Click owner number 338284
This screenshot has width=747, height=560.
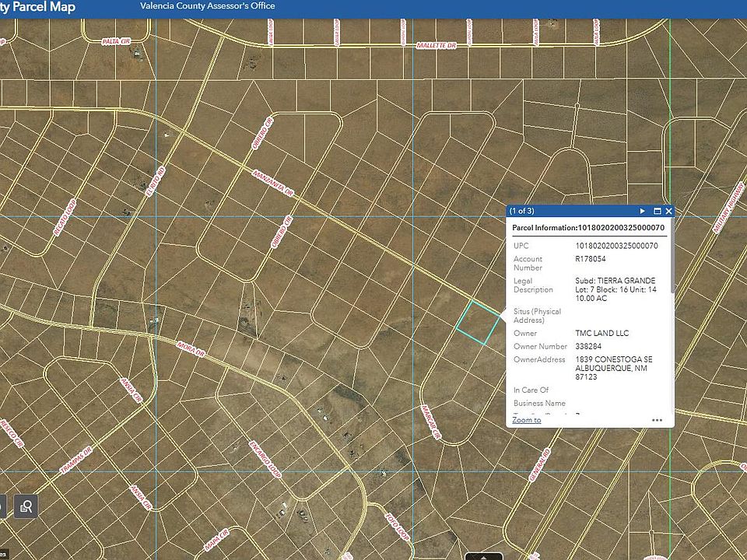(588, 346)
